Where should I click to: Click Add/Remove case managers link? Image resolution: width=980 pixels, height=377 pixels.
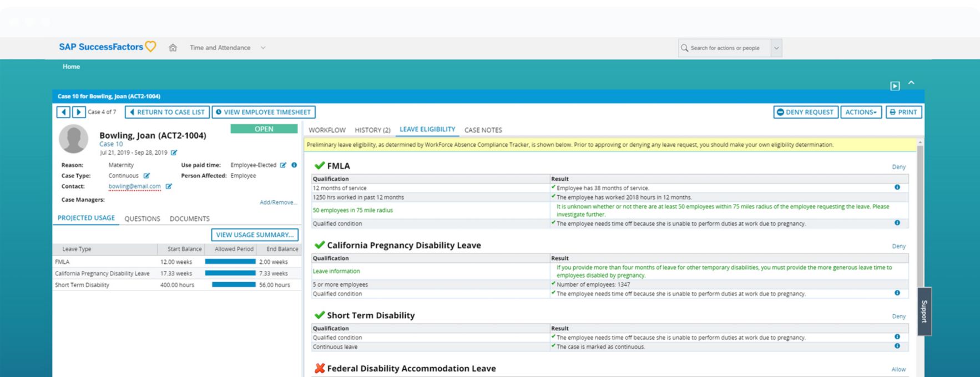coord(278,202)
